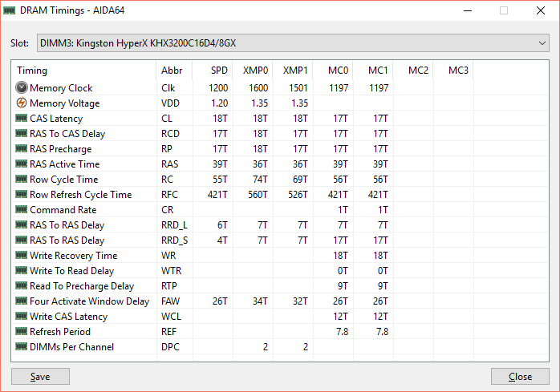The width and height of the screenshot is (560, 392).
Task: Click the Close button
Action: [x=520, y=377]
